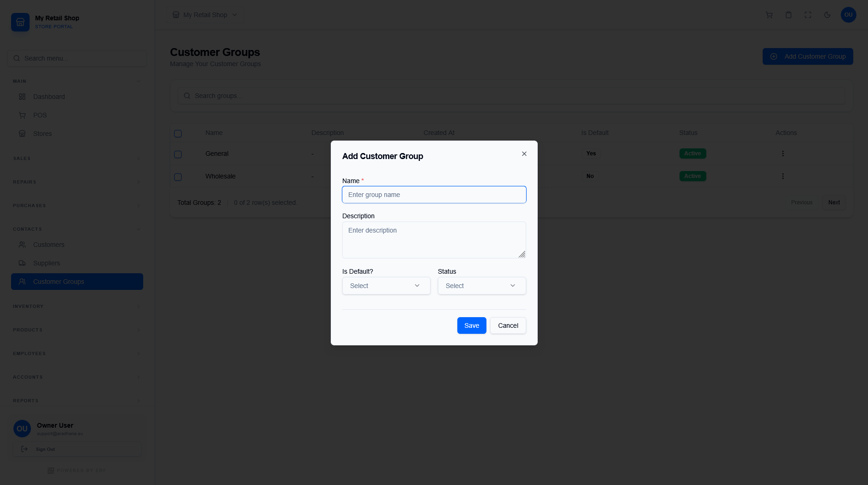Close the Add Customer Group dialog
The image size is (868, 485).
tap(524, 154)
